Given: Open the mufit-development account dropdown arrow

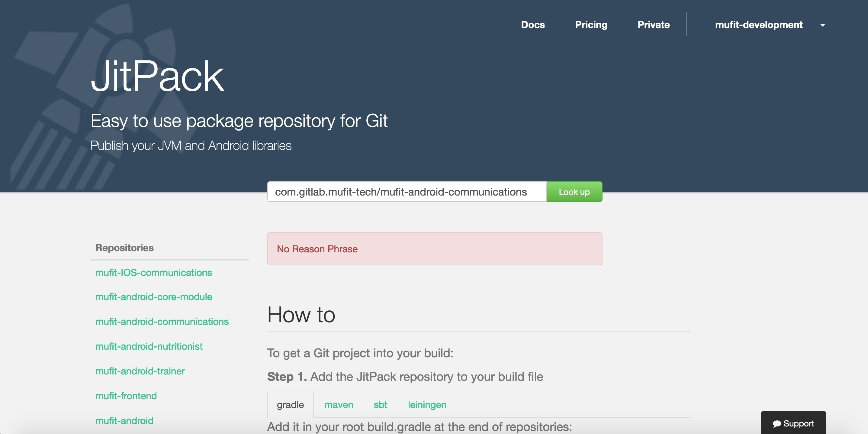Looking at the screenshot, I should (x=822, y=25).
